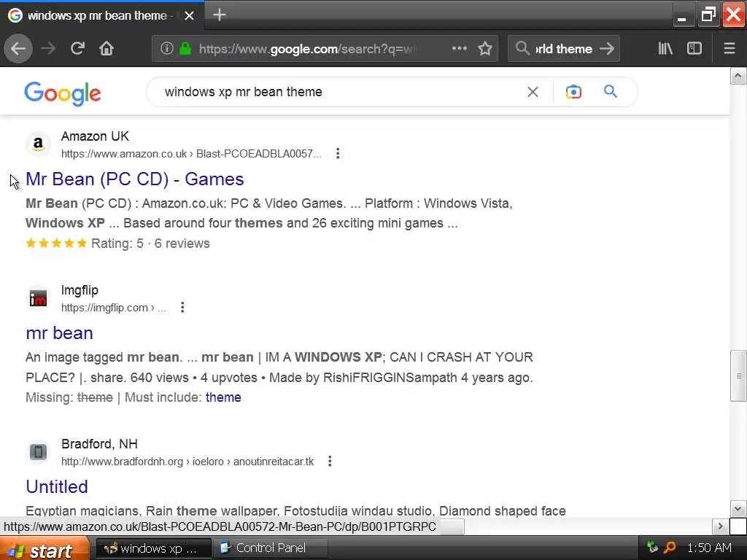Click the forward navigation arrow
The image size is (747, 560).
coord(48,49)
